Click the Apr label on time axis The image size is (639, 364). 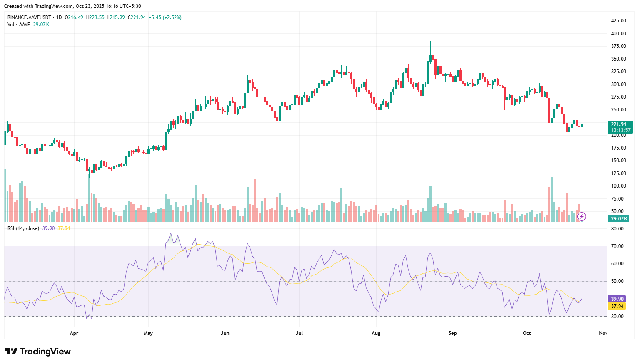[74, 333]
